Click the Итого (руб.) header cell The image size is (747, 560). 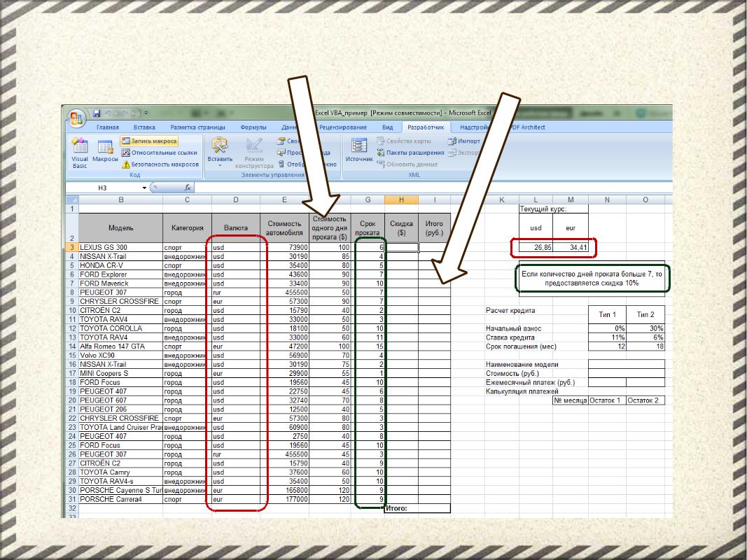coord(434,228)
